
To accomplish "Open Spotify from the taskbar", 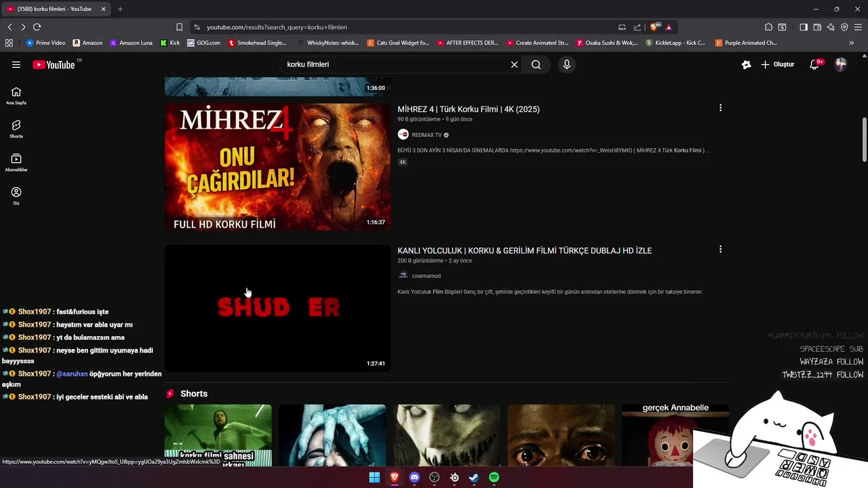I will click(x=494, y=478).
